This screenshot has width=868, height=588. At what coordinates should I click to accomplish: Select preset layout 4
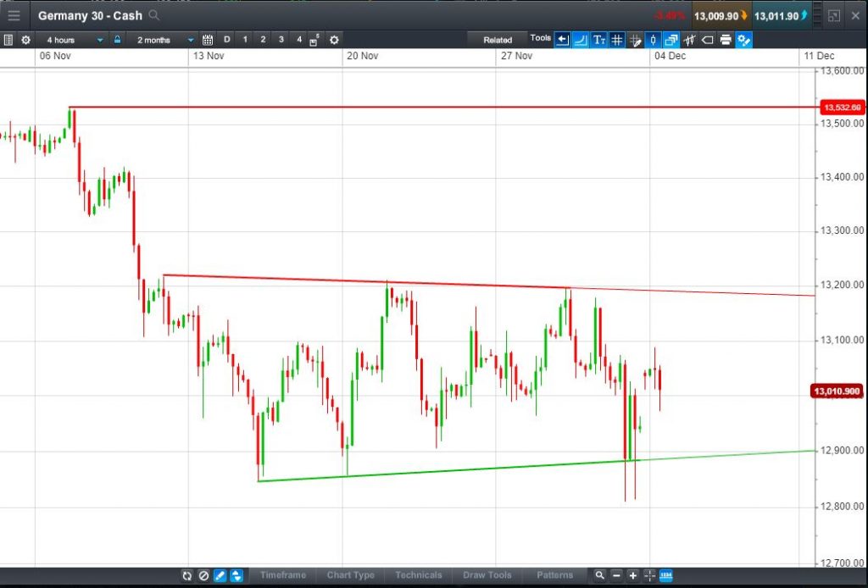click(299, 39)
